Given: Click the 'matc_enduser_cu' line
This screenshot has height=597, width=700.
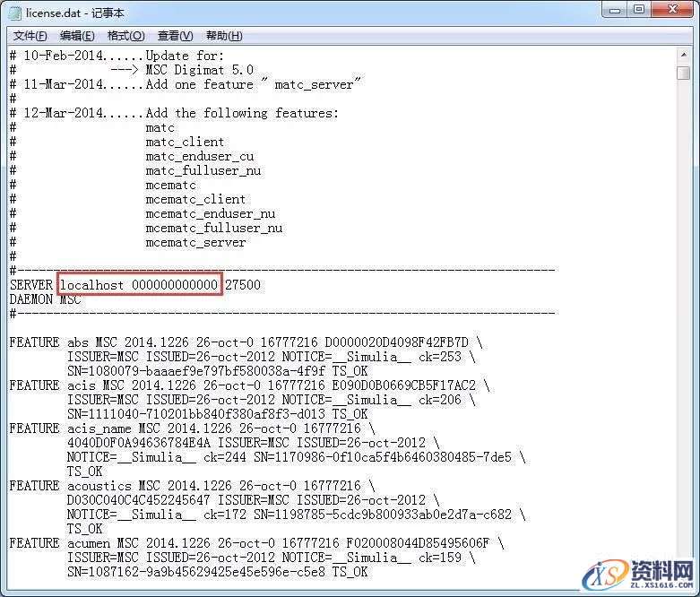Looking at the screenshot, I should pos(200,156).
